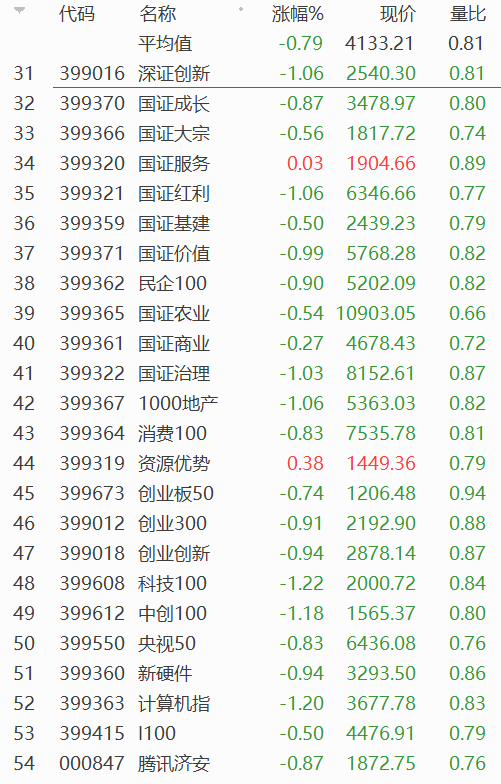Select the 科技100 index row
This screenshot has width=501, height=784.
[250, 584]
